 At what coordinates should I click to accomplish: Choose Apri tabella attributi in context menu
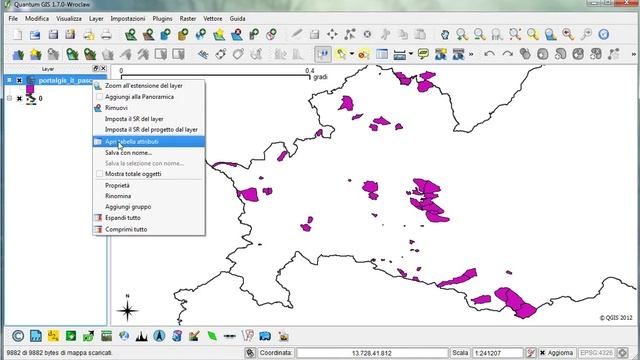point(149,142)
